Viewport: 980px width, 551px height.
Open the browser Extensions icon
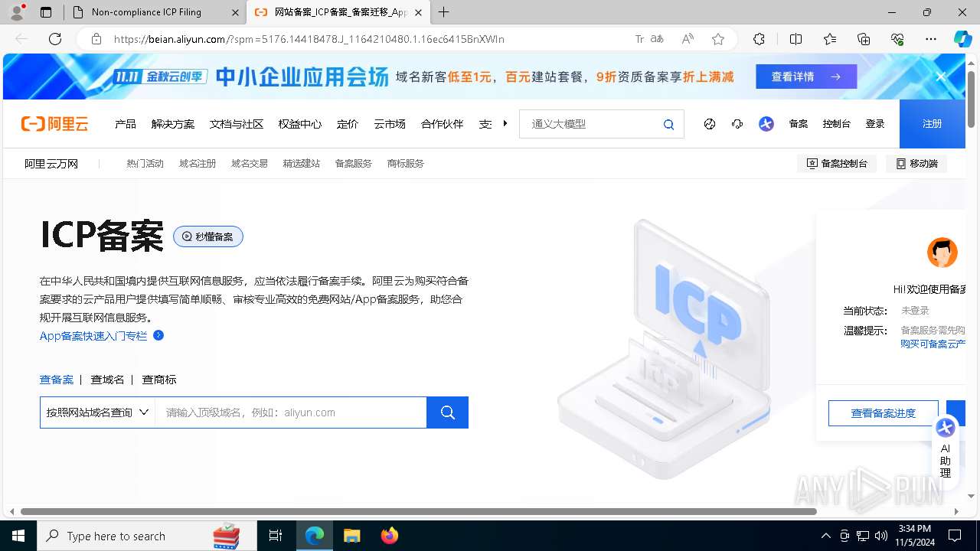coord(759,39)
